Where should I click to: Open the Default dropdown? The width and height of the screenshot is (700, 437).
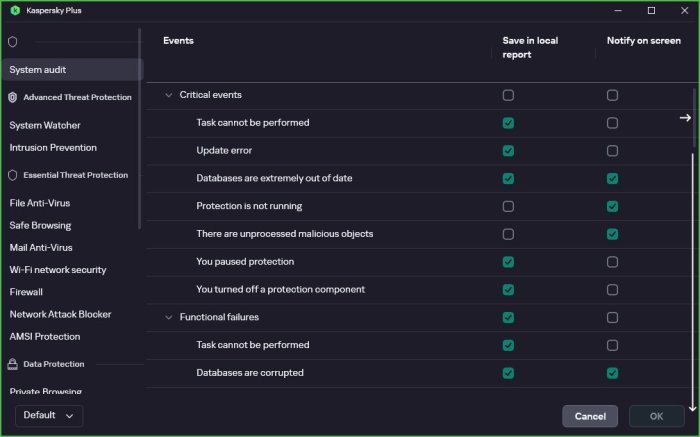(x=49, y=415)
